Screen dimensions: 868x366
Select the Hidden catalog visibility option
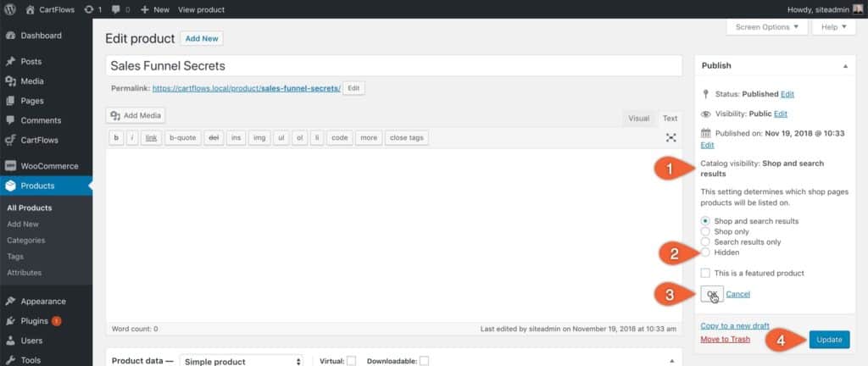[x=706, y=252]
